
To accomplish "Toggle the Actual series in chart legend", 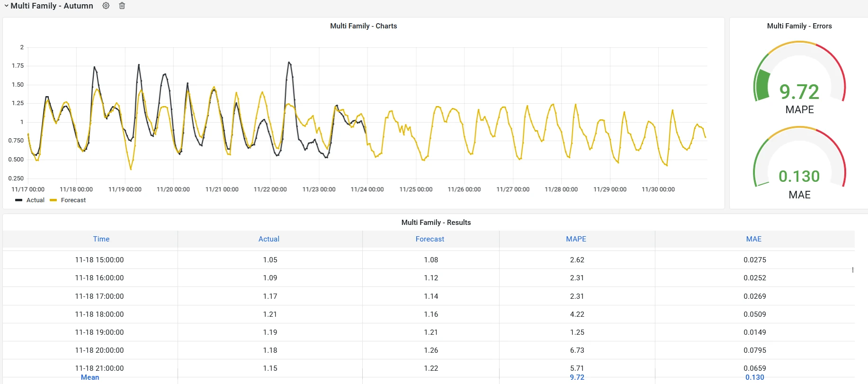I will (x=36, y=200).
